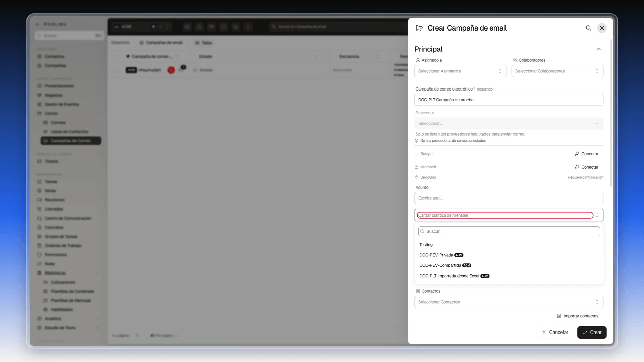Cancel the campaign creation
This screenshot has width=644, height=362.
point(555,332)
